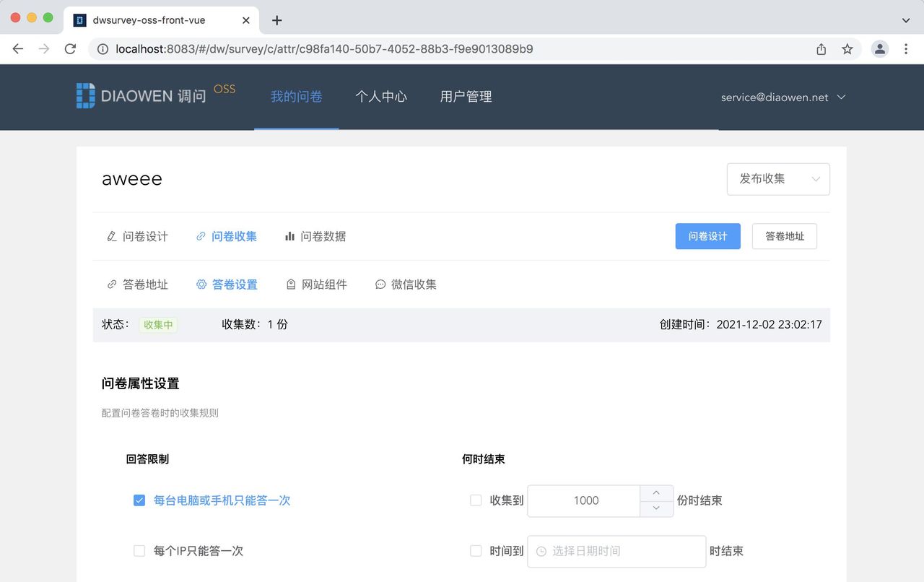Click the bar chart icon beside 问卷数据

tap(289, 235)
